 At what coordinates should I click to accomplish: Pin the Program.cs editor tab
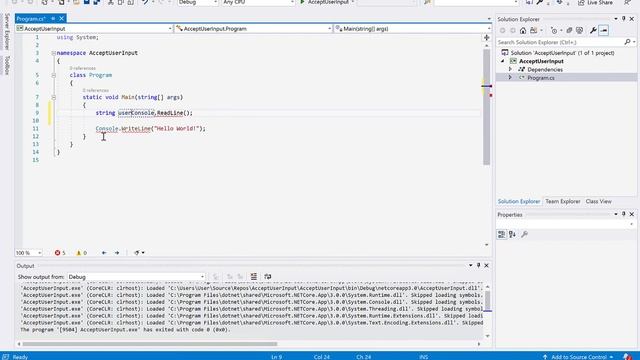point(53,18)
